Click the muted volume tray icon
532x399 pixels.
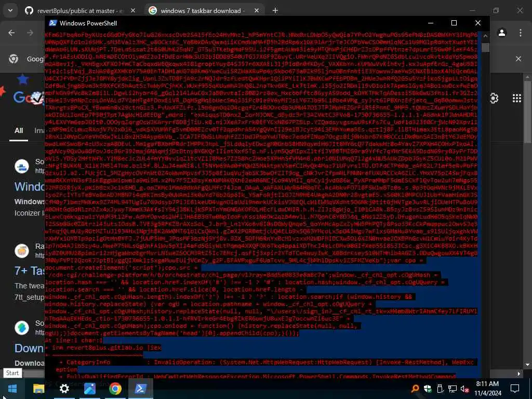click(x=465, y=389)
